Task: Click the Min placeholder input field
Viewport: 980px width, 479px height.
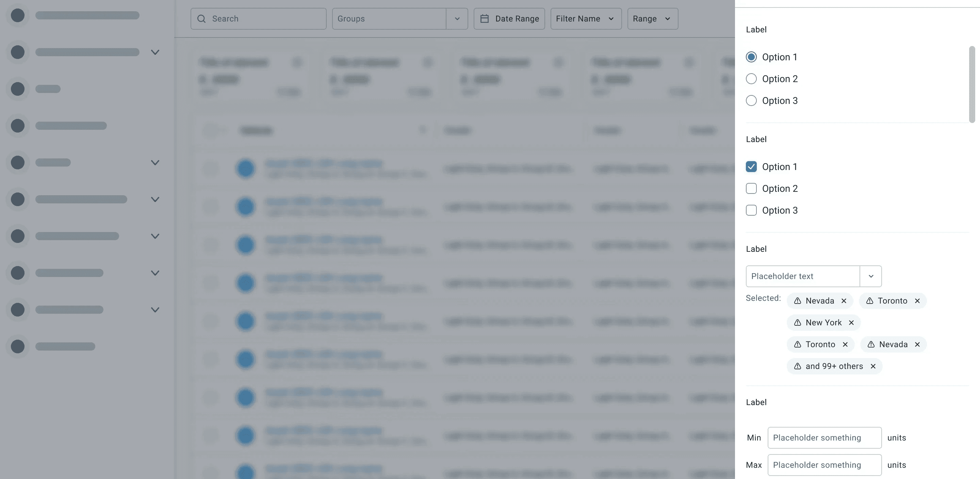Action: [x=824, y=437]
